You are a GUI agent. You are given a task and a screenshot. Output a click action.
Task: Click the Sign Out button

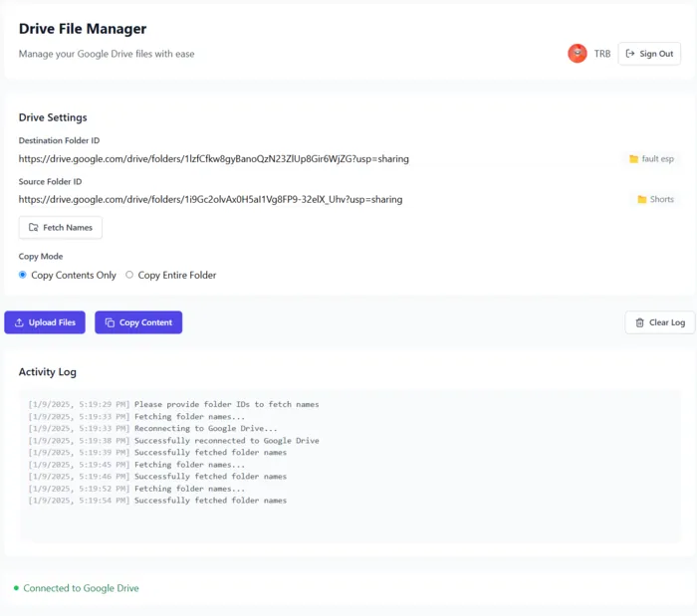(x=649, y=54)
